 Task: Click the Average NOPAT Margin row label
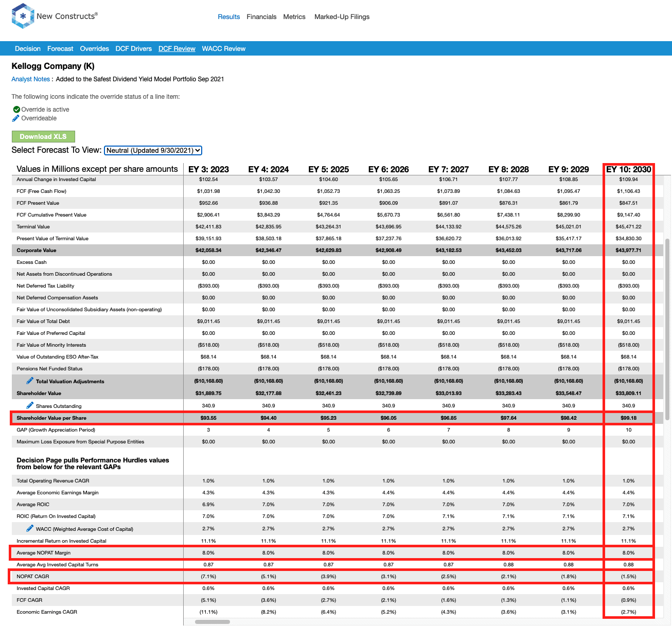[44, 553]
